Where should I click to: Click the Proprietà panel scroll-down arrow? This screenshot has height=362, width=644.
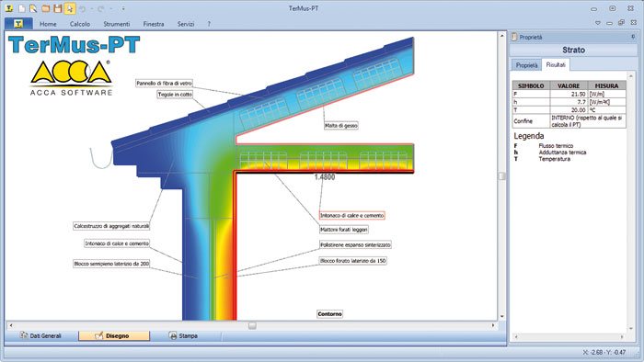(x=631, y=329)
